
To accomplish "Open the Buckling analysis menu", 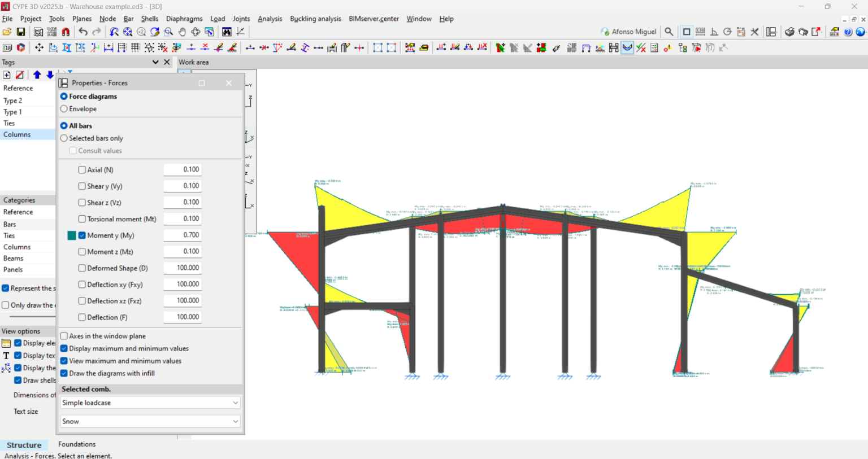I will point(315,18).
